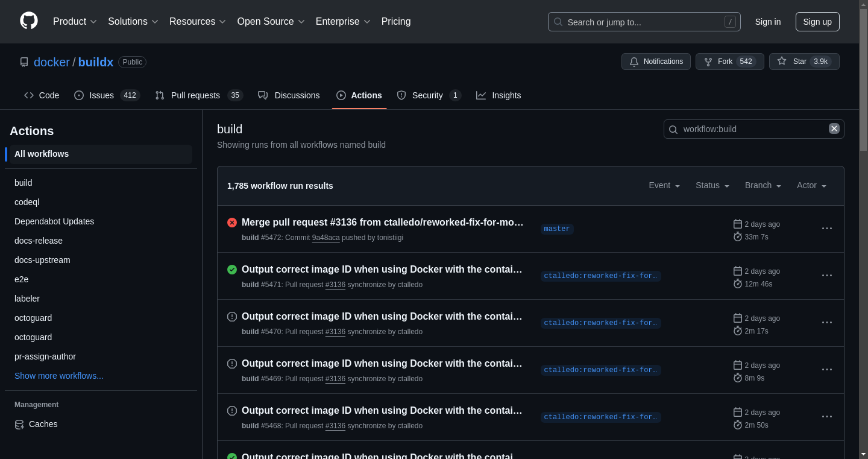
Task: Click the branch label of run #5471
Action: [601, 276]
